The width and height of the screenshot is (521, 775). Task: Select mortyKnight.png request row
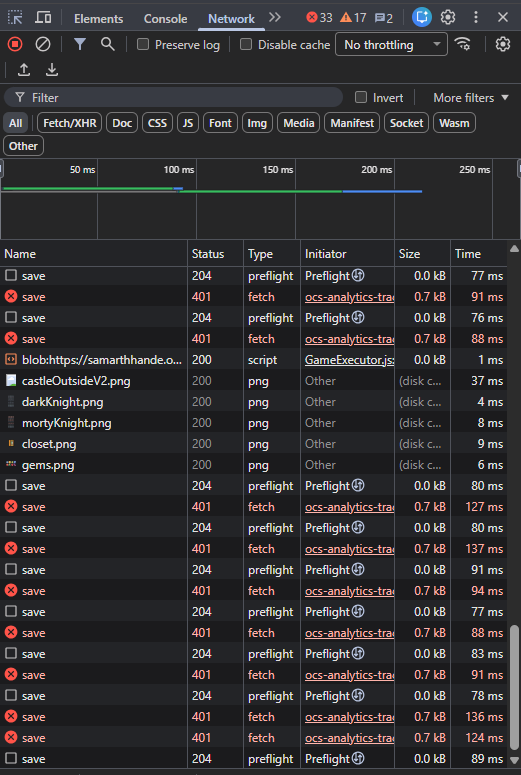(x=253, y=423)
